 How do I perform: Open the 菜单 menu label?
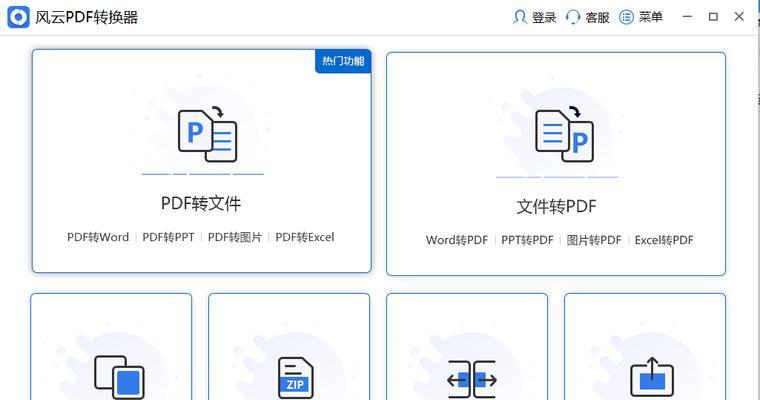[650, 17]
